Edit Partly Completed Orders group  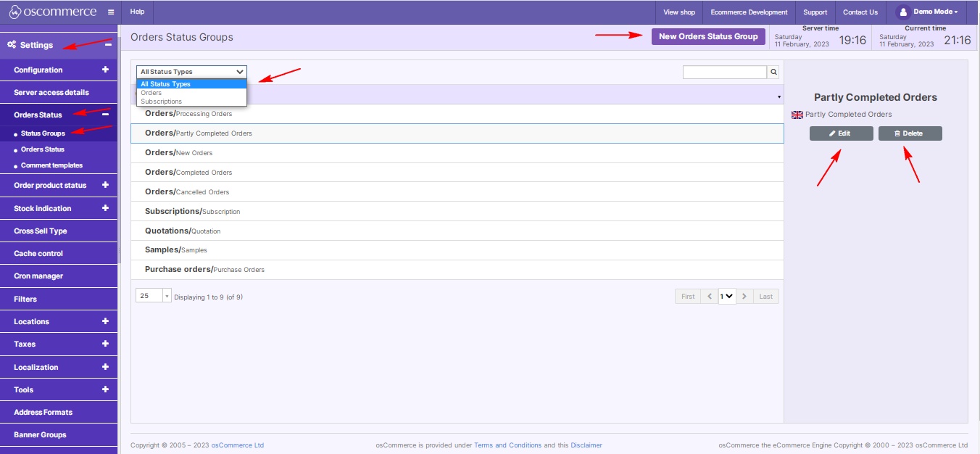(x=841, y=133)
